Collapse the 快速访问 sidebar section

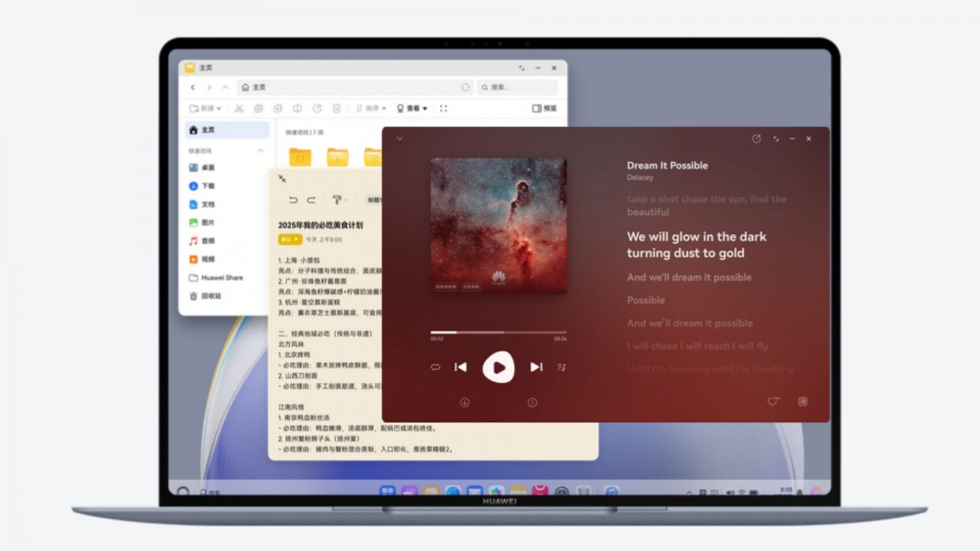coord(260,151)
